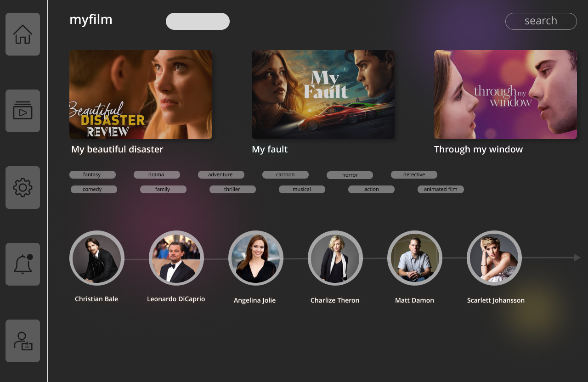Select the detective genre tag
The height and width of the screenshot is (382, 588).
click(414, 174)
